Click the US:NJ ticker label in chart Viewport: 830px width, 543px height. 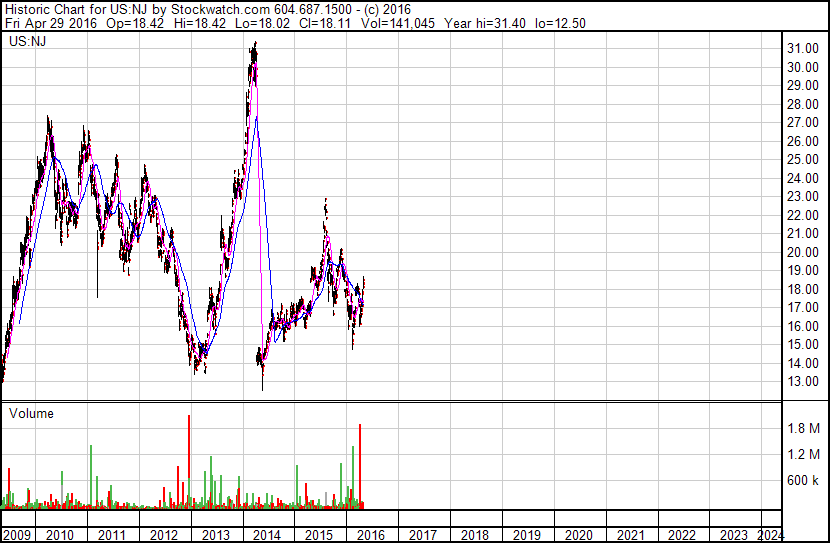coord(27,43)
